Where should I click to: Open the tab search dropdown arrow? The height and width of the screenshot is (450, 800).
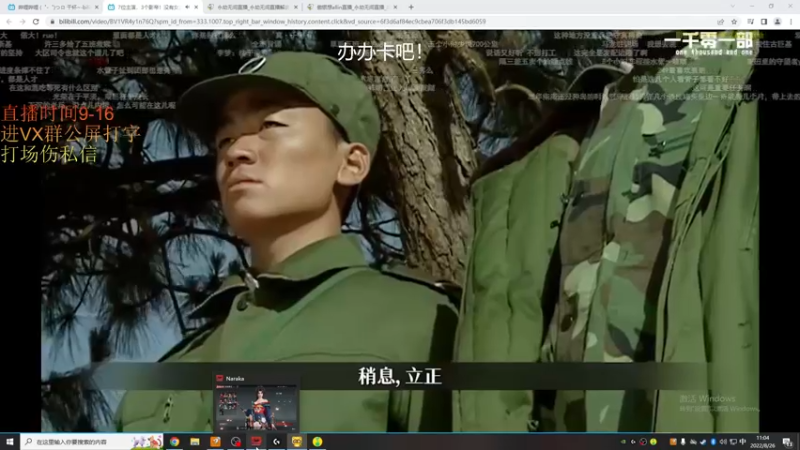(x=733, y=7)
